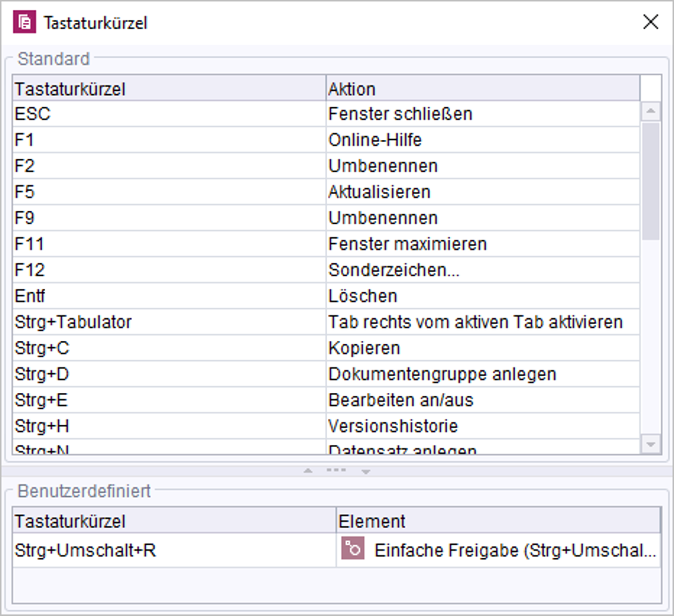The width and height of the screenshot is (674, 616).
Task: Sort by Tastaturkürzel column header in Standard table
Action: [x=170, y=88]
